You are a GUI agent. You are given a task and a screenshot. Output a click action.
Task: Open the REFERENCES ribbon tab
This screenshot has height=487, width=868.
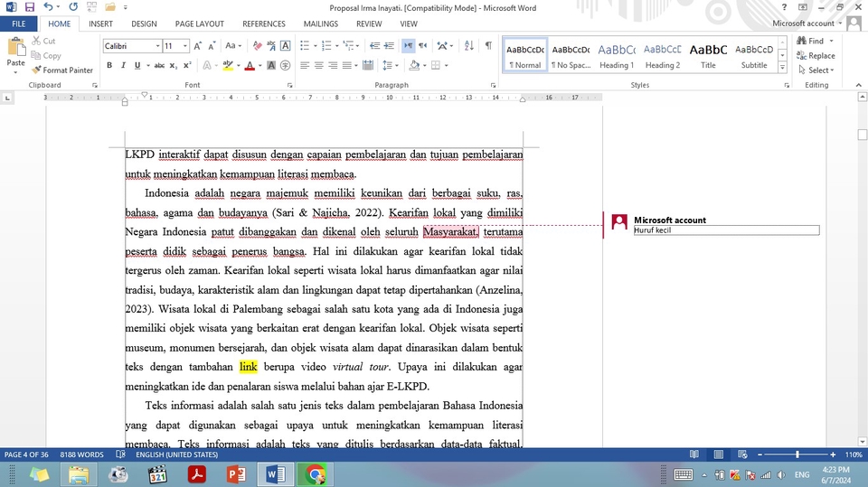click(x=263, y=23)
